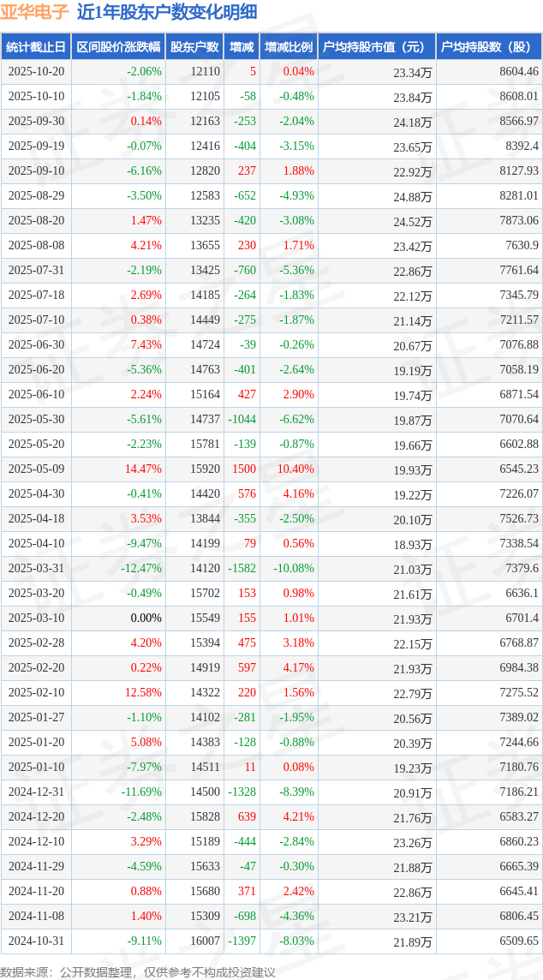Image resolution: width=543 pixels, height=980 pixels.
Task: Click the 亚华电子 title text
Action: [35, 12]
